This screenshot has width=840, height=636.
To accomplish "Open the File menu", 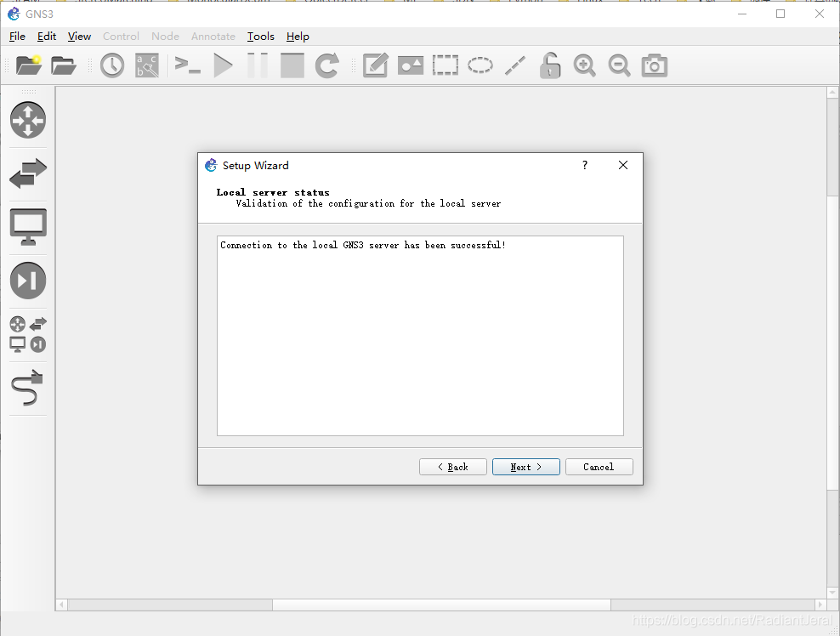I will tap(17, 37).
